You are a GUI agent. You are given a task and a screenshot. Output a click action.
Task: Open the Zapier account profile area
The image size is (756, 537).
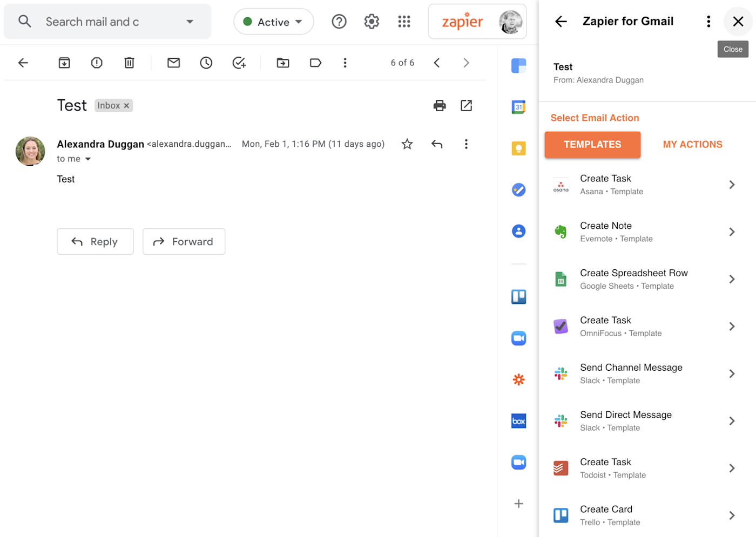pyautogui.click(x=477, y=22)
